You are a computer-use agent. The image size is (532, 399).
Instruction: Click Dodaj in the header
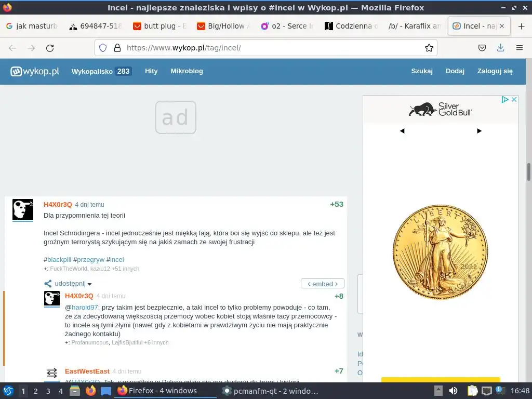click(455, 71)
